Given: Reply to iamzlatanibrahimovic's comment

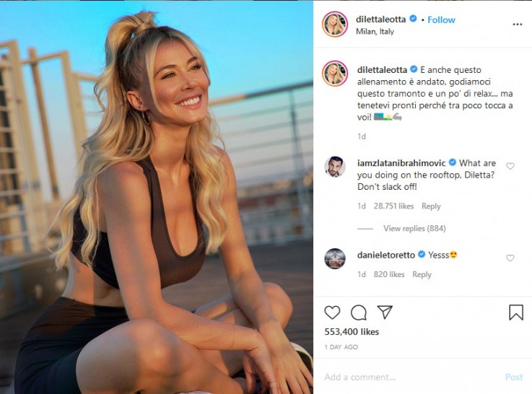Looking at the screenshot, I should tap(431, 206).
